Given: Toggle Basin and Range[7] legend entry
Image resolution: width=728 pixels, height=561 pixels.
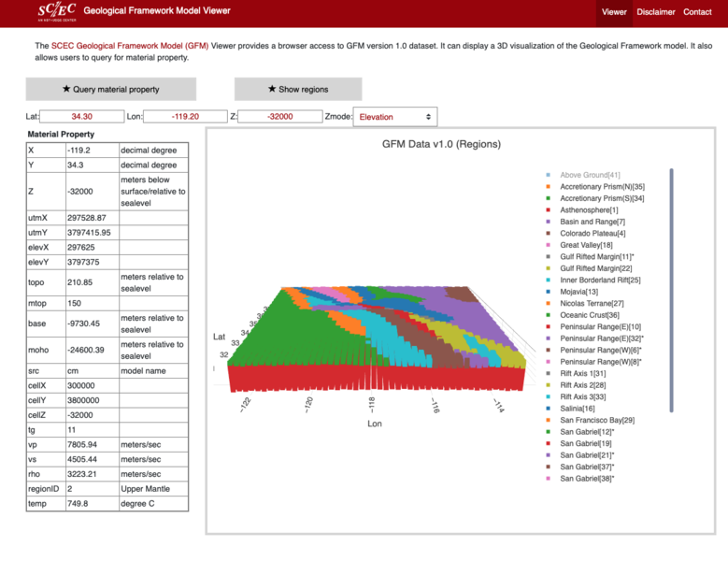Looking at the screenshot, I should click(586, 222).
